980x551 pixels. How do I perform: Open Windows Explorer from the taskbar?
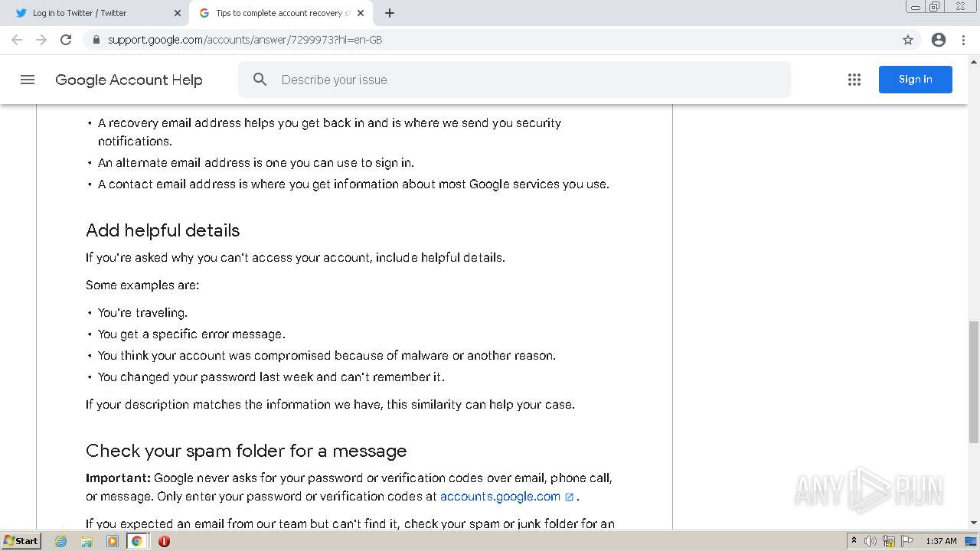pos(87,541)
